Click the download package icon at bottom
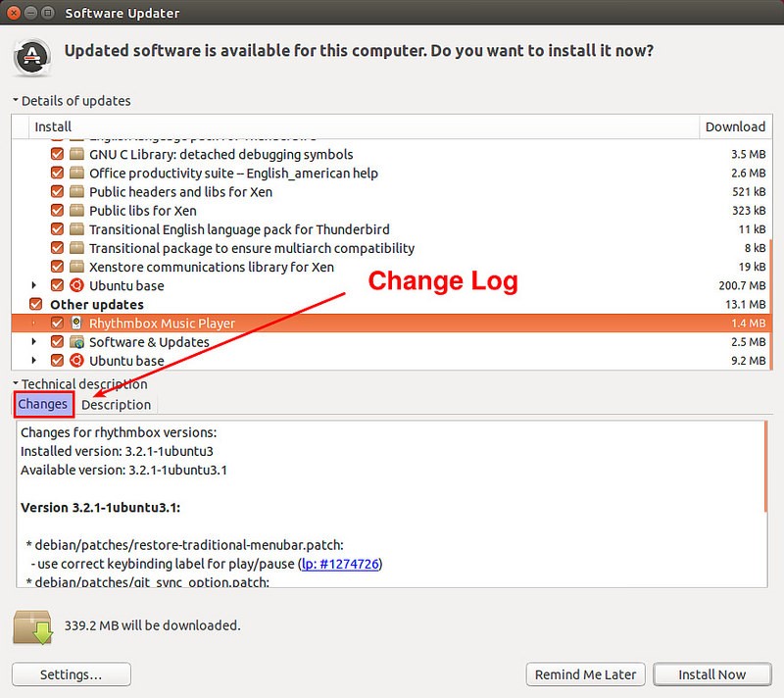This screenshot has width=784, height=698. 32,627
